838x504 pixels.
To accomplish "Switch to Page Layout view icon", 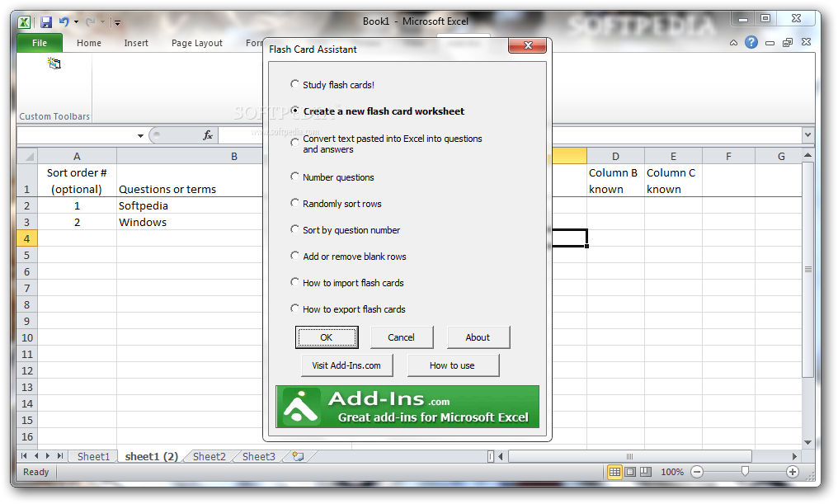I will pyautogui.click(x=630, y=472).
